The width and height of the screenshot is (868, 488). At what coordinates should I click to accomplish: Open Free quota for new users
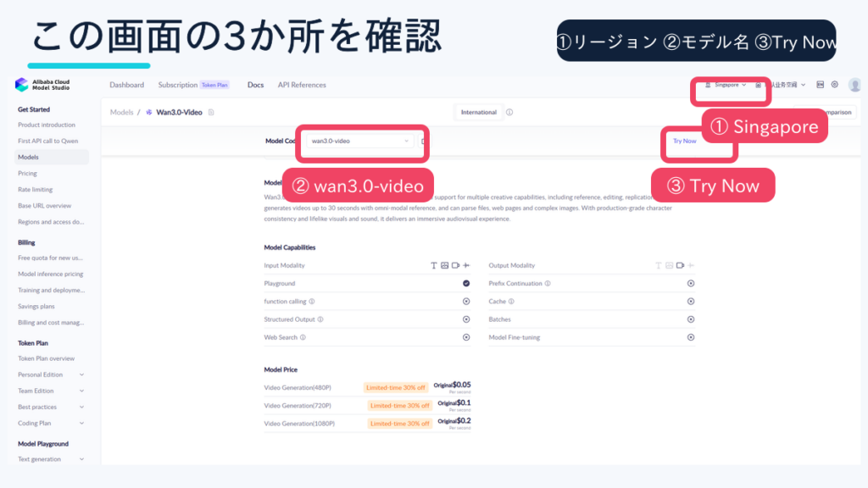point(50,258)
